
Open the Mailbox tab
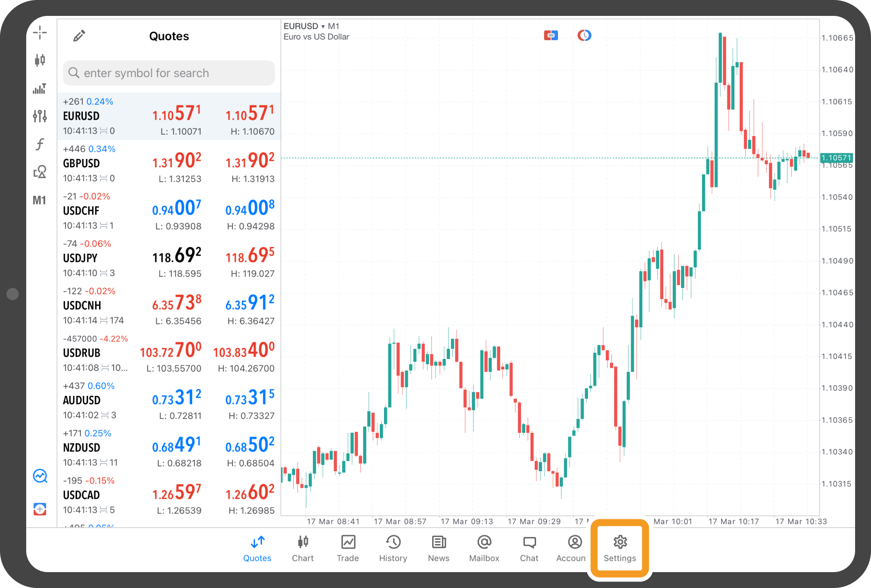click(484, 548)
